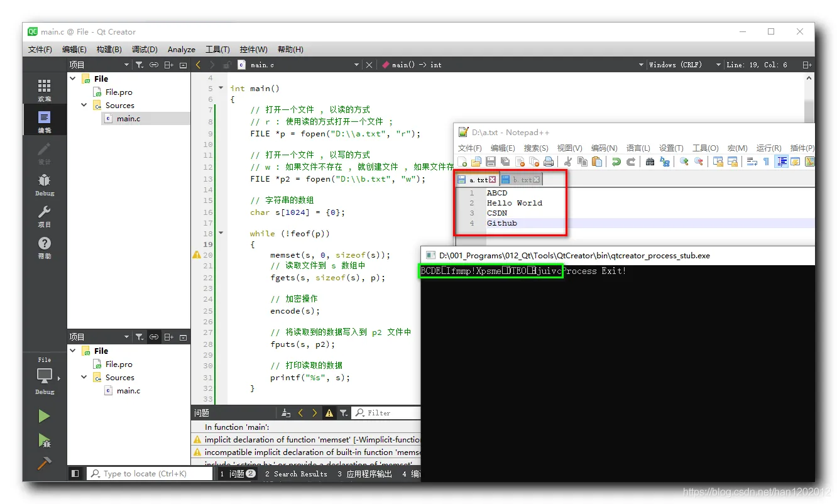Go back in editor navigation history

[199, 65]
